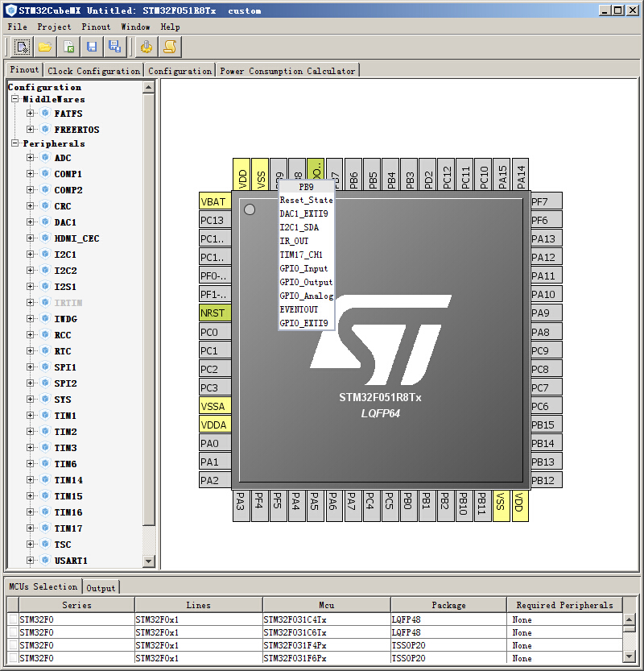
Task: Expand the TIM3 peripheral node
Action: tap(30, 448)
